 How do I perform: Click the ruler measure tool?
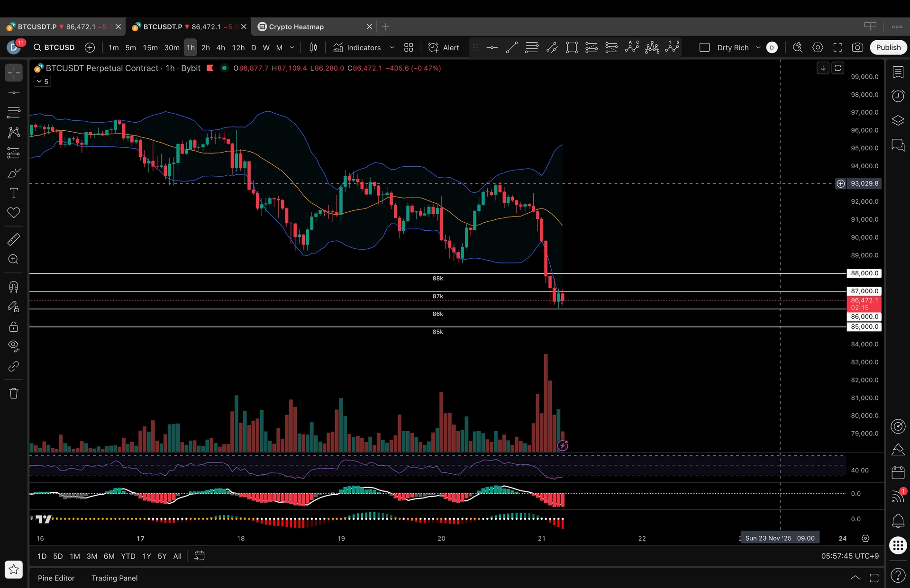tap(14, 239)
